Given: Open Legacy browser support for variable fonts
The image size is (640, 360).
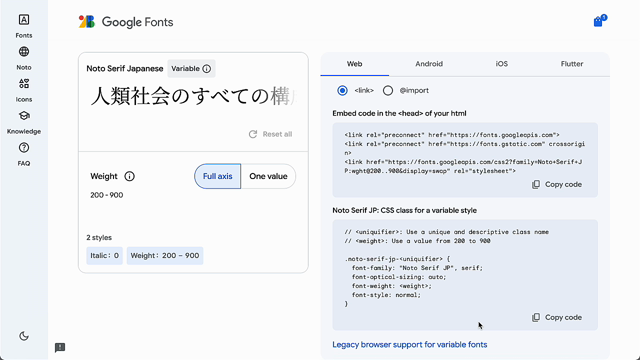Looking at the screenshot, I should 409,344.
